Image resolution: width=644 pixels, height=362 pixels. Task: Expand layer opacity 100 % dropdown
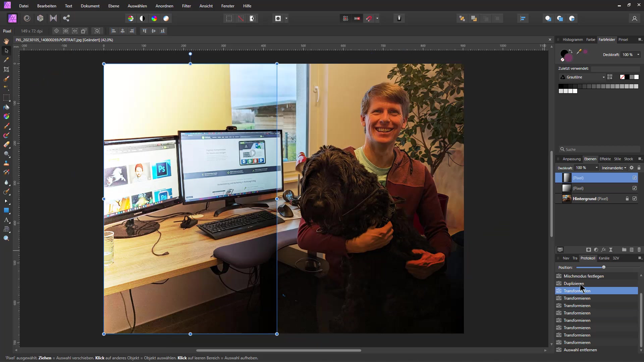pos(597,168)
